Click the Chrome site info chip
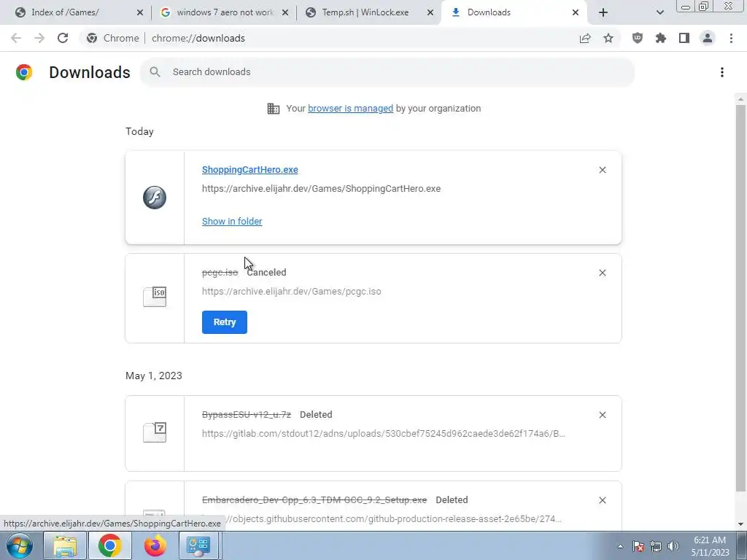Viewport: 747px width, 560px height. pos(112,38)
